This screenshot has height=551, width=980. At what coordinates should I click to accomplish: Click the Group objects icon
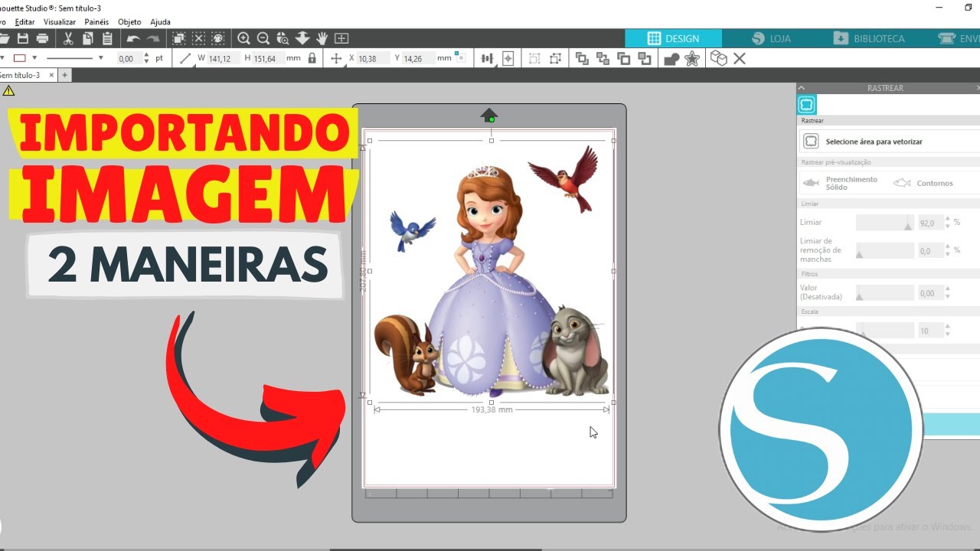click(x=534, y=58)
